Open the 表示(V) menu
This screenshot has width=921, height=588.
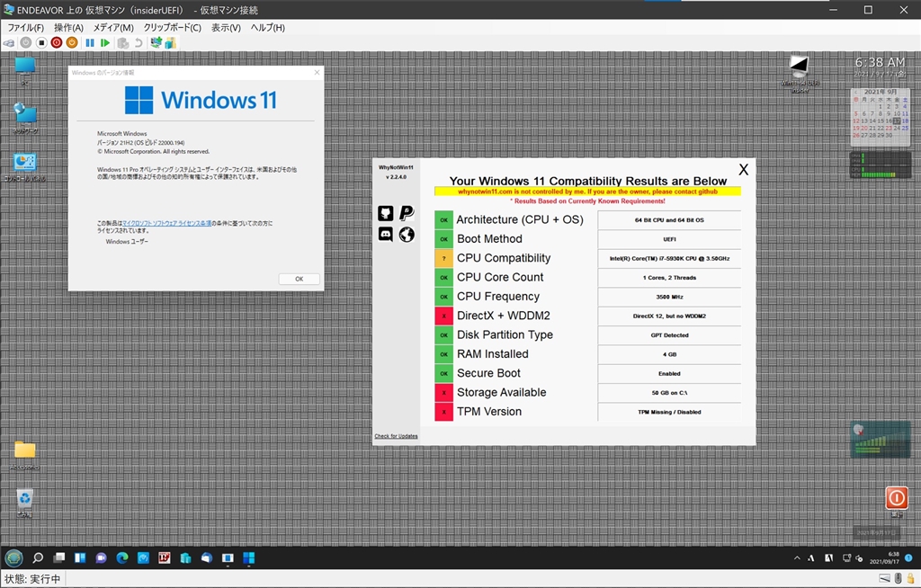226,28
